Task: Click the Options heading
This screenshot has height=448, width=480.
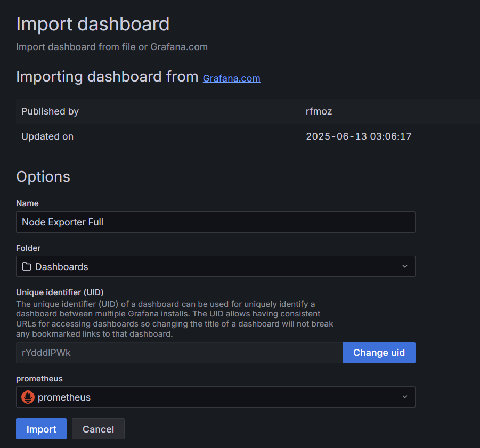Action: 43,176
